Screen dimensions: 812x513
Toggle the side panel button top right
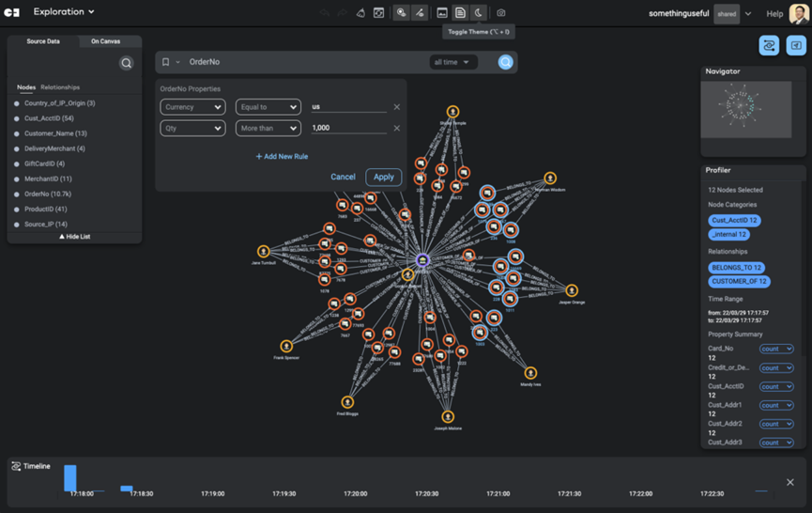point(796,46)
